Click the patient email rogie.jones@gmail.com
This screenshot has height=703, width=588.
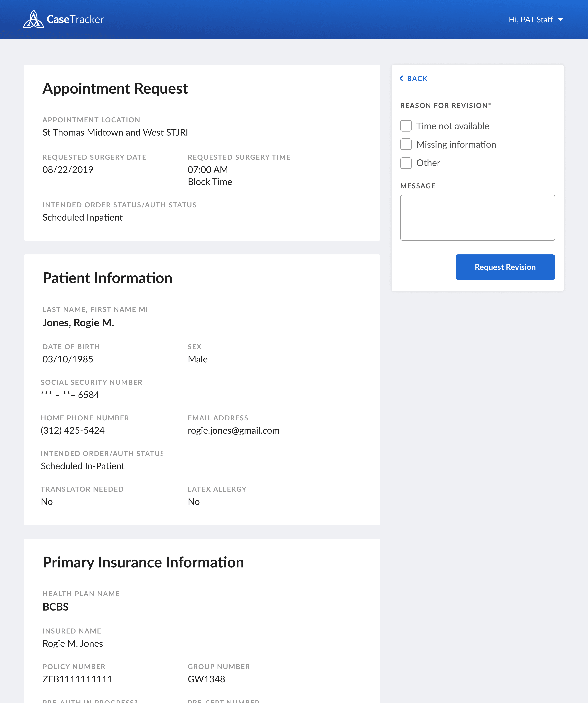click(233, 430)
